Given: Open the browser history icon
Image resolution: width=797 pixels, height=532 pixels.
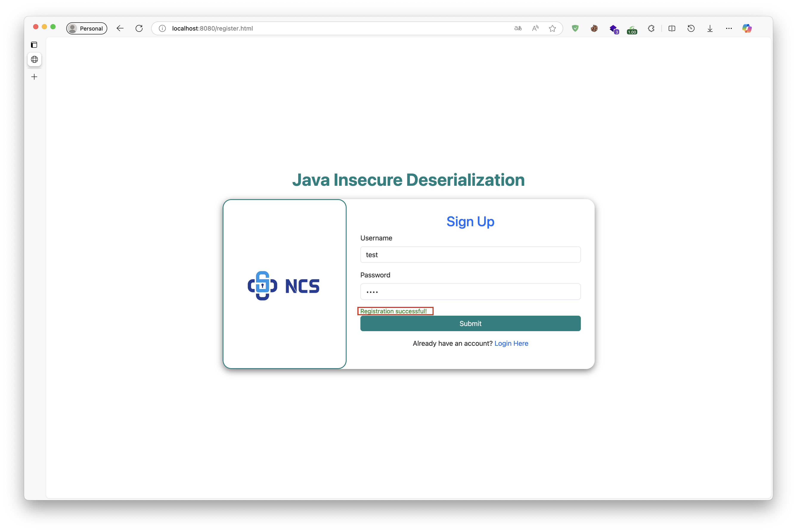Looking at the screenshot, I should [691, 29].
